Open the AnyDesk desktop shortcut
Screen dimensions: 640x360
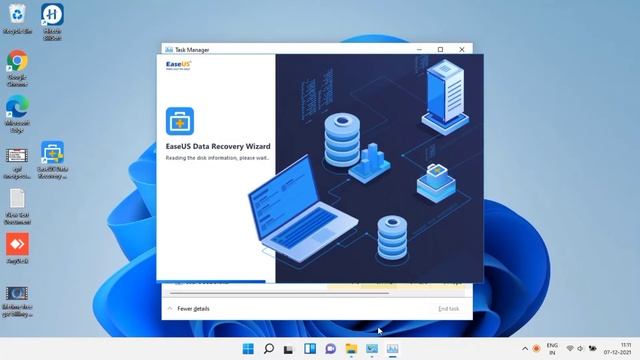coord(17,248)
